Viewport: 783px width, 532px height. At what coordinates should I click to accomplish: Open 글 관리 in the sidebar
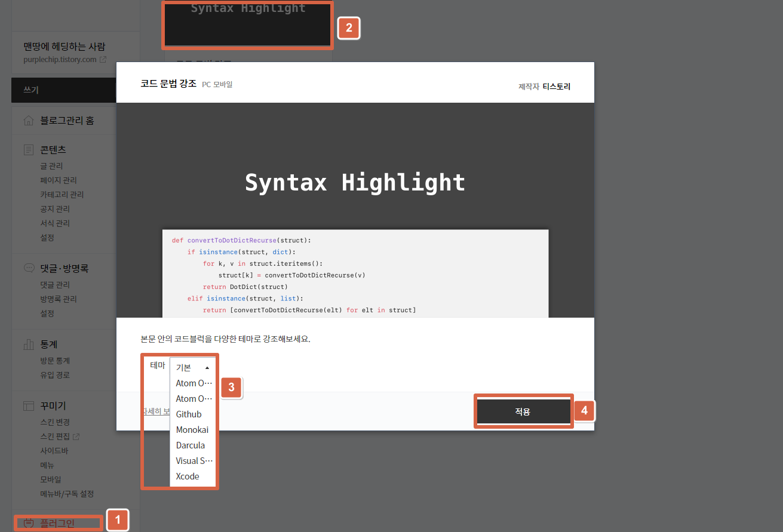(51, 166)
